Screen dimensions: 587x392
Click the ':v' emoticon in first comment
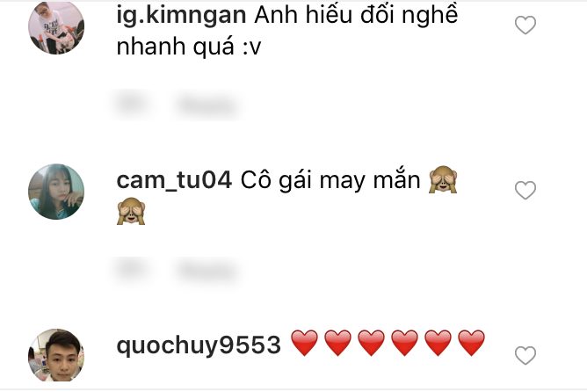[250, 47]
